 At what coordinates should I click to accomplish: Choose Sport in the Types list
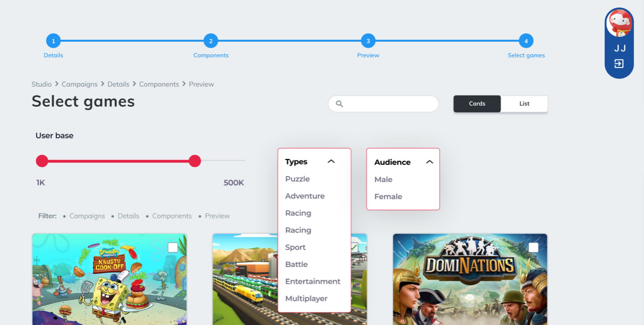[295, 248]
